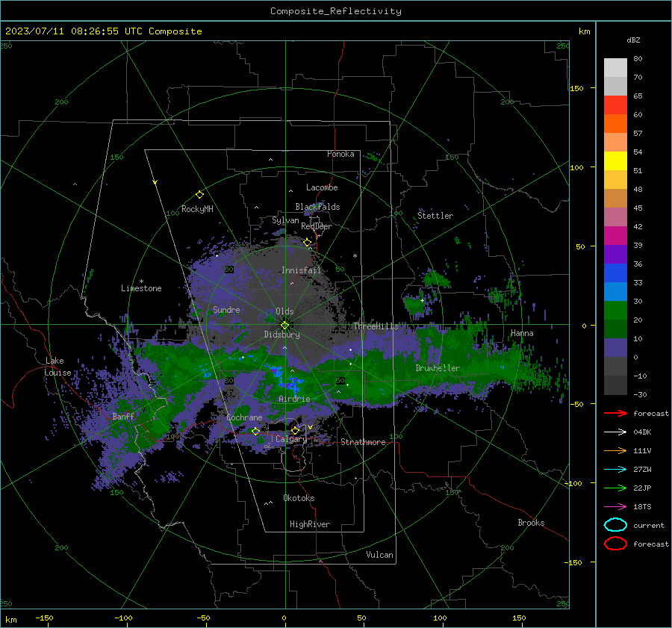672x628 pixels.
Task: Select the magenta 18TS arrow legend icon
Action: [x=615, y=507]
